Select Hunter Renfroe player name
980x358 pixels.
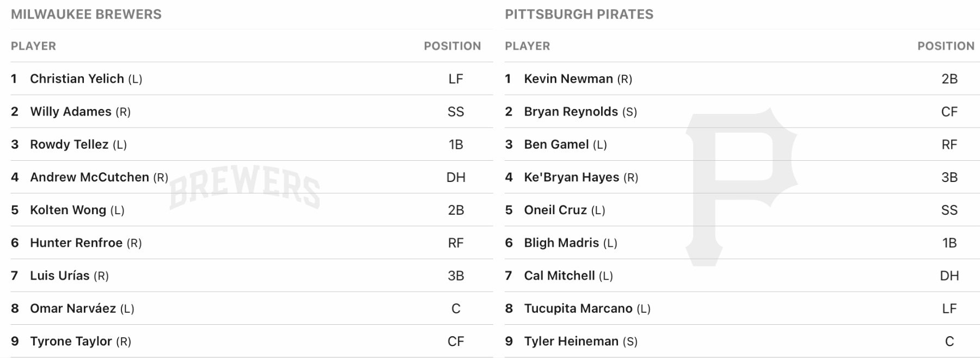pyautogui.click(x=76, y=243)
